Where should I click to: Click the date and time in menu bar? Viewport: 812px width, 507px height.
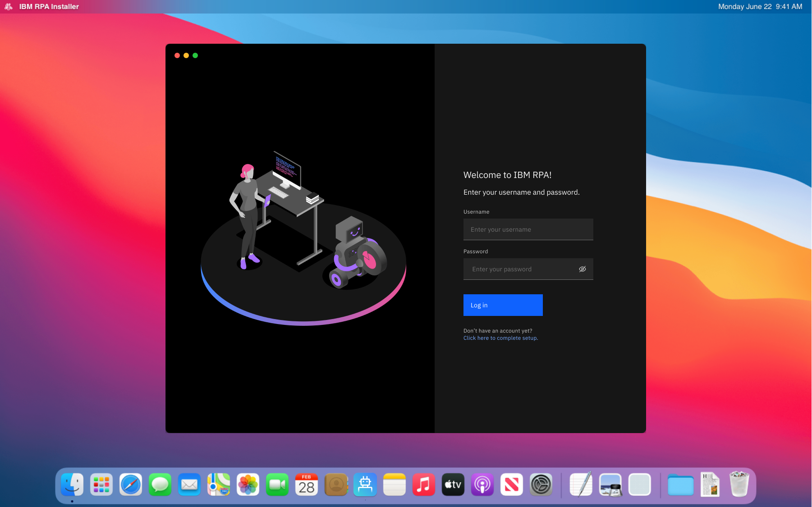(760, 7)
